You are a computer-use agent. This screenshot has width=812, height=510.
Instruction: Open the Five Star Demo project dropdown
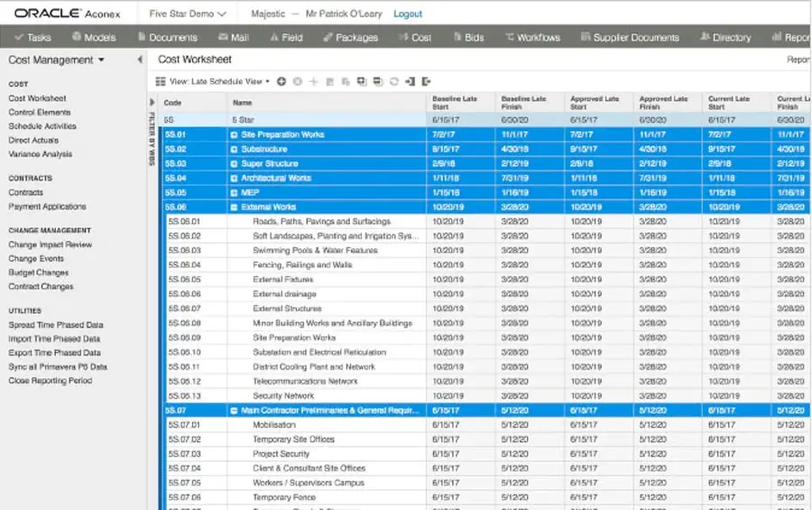pyautogui.click(x=188, y=14)
